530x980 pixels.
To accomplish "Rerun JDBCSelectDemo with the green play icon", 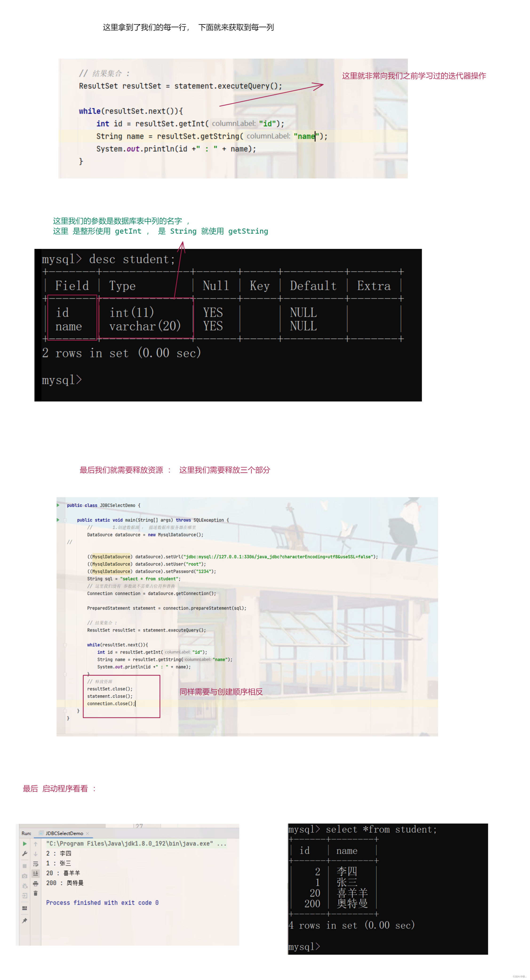I will click(25, 844).
